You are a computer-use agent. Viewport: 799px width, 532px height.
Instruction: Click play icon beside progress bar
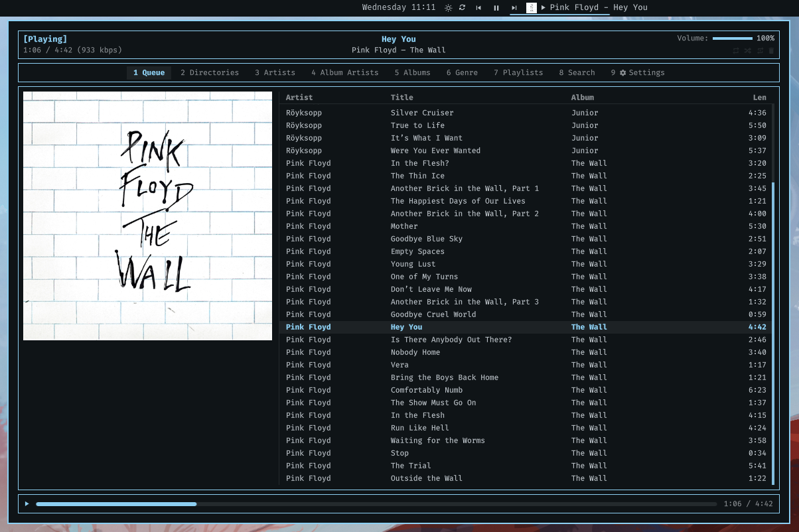(27, 503)
